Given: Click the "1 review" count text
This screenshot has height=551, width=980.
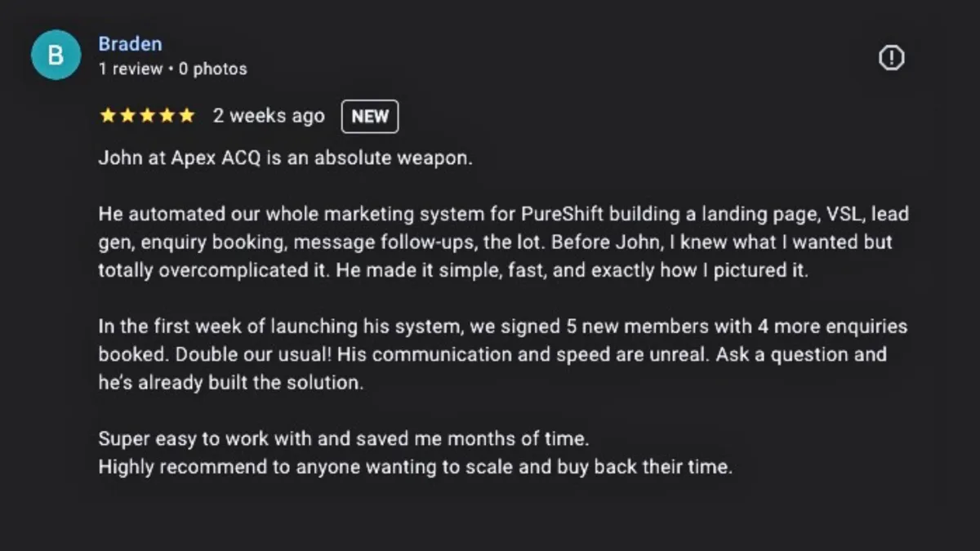Looking at the screenshot, I should (x=130, y=69).
